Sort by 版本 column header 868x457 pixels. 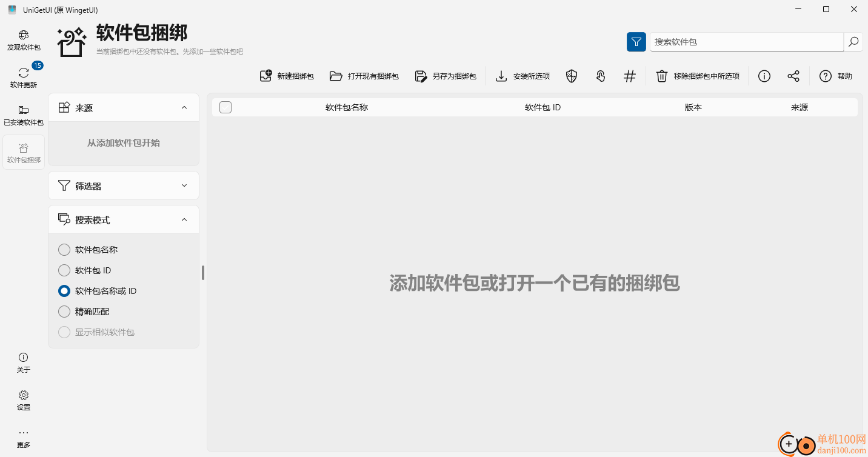click(x=693, y=107)
